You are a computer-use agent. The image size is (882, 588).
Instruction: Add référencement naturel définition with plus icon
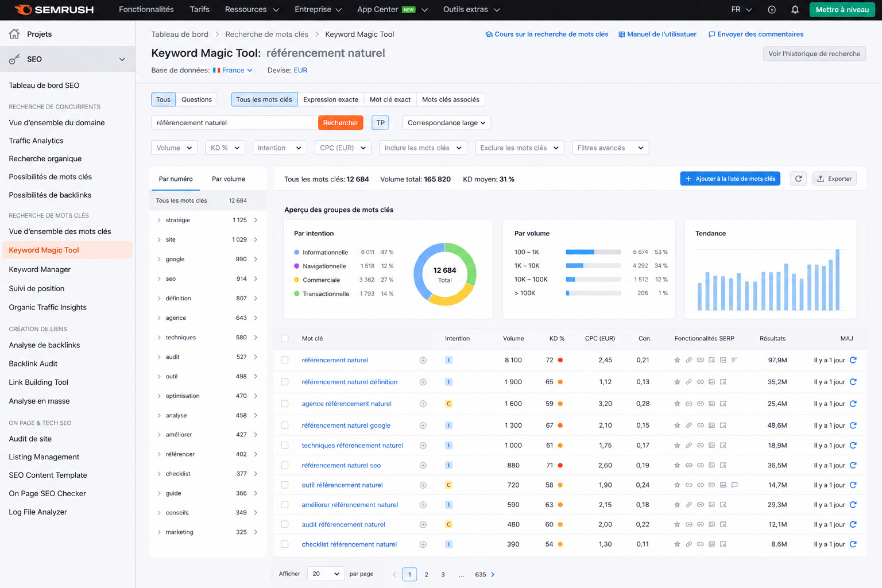click(423, 382)
